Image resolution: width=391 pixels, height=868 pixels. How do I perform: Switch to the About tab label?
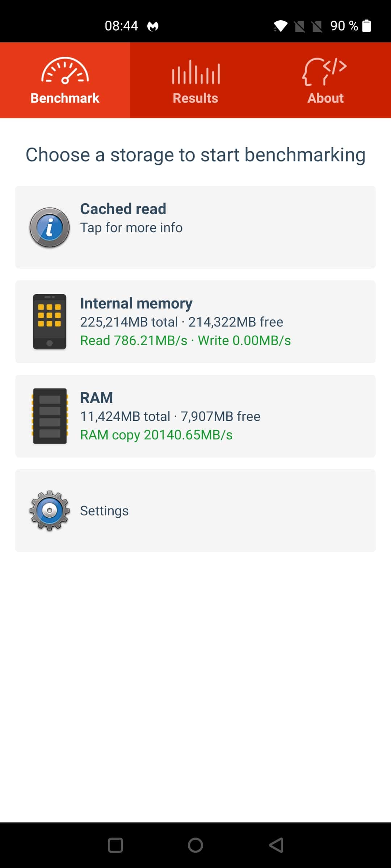pyautogui.click(x=325, y=98)
